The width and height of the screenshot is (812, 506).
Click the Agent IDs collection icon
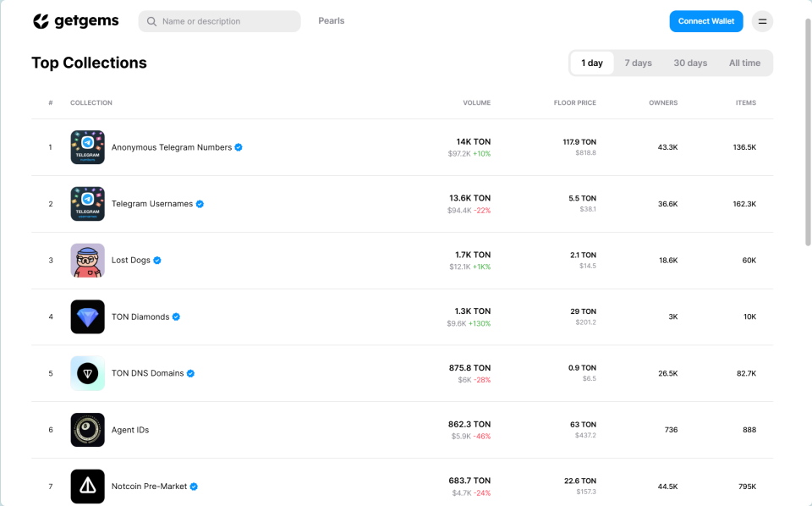click(87, 430)
